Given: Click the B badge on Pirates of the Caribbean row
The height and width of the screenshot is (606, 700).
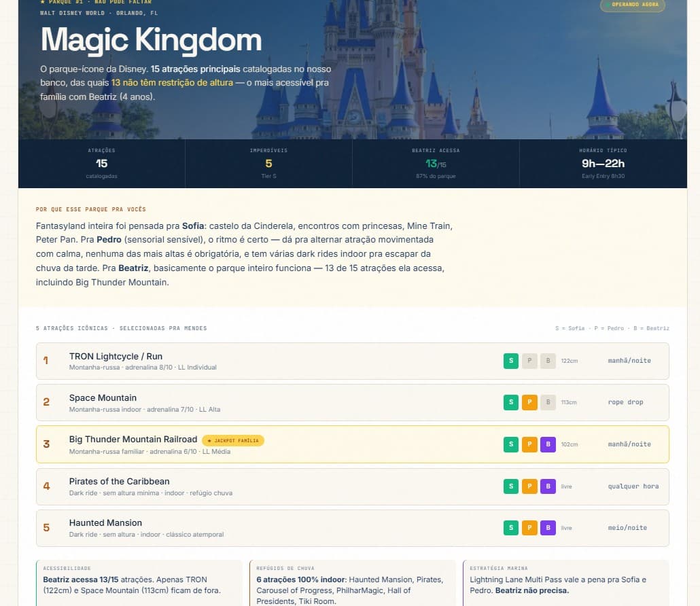Looking at the screenshot, I should click(x=548, y=486).
